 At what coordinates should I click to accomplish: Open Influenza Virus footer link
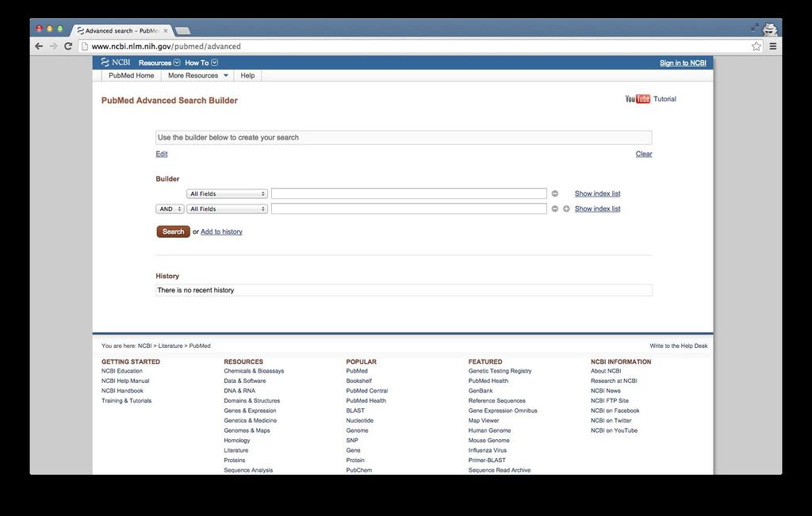pyautogui.click(x=488, y=450)
